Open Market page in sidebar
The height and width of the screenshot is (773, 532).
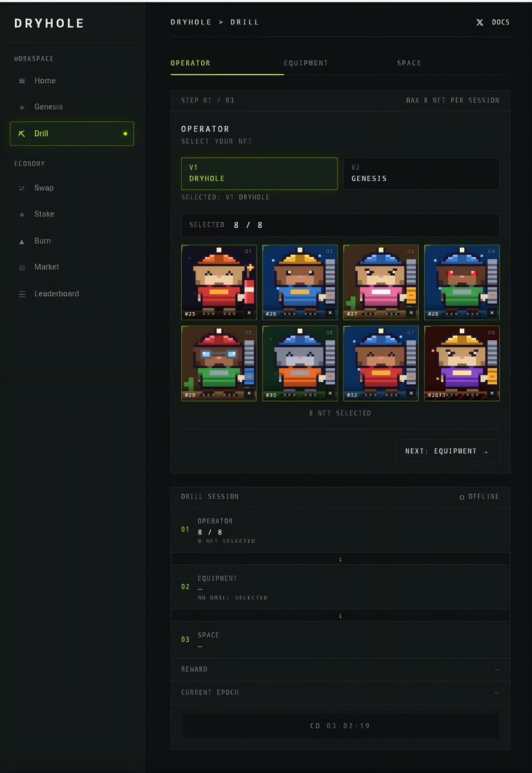tap(72, 267)
